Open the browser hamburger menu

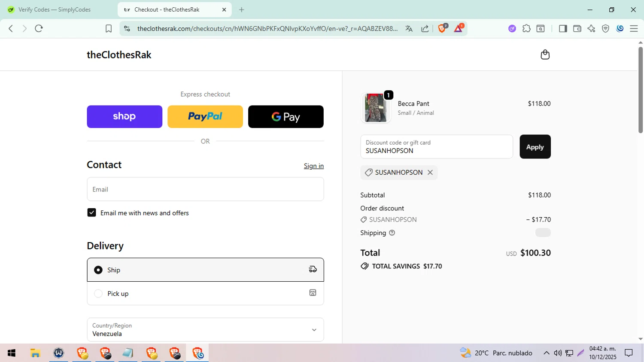click(x=634, y=28)
